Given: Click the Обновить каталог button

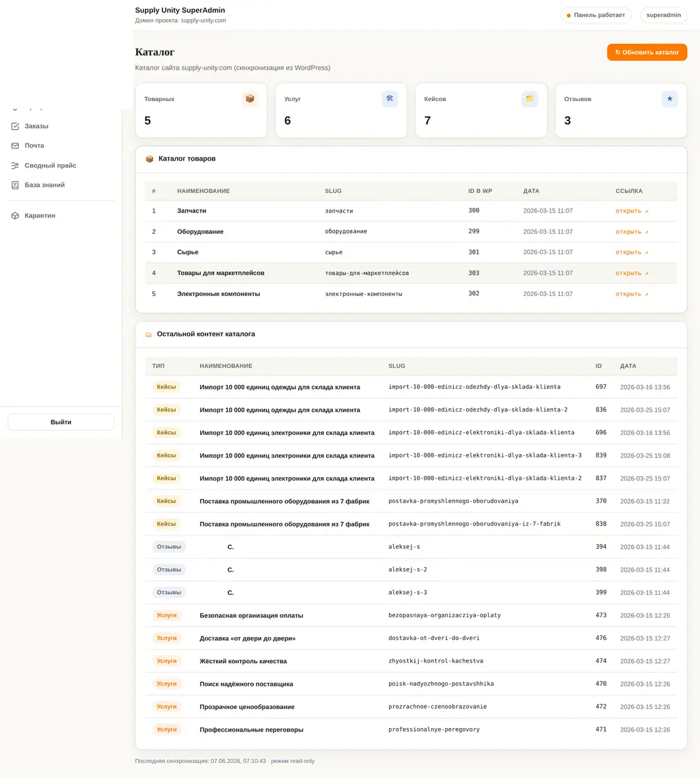Looking at the screenshot, I should [x=647, y=52].
